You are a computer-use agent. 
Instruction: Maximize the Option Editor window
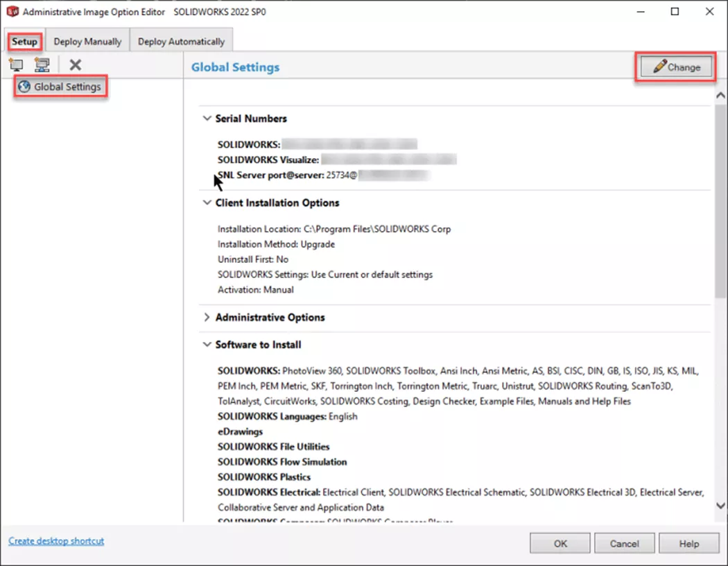coord(675,12)
